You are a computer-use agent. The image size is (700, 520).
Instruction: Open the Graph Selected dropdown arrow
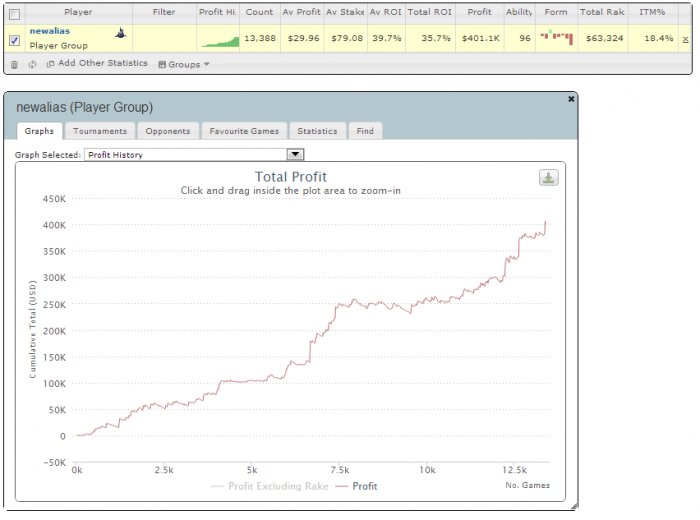(x=295, y=154)
